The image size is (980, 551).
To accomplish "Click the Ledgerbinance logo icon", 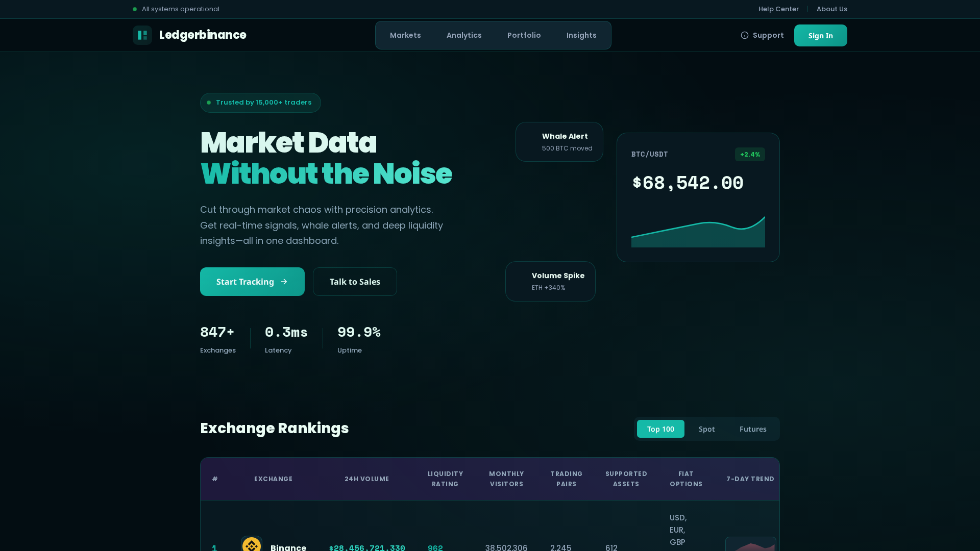I will coord(142,35).
